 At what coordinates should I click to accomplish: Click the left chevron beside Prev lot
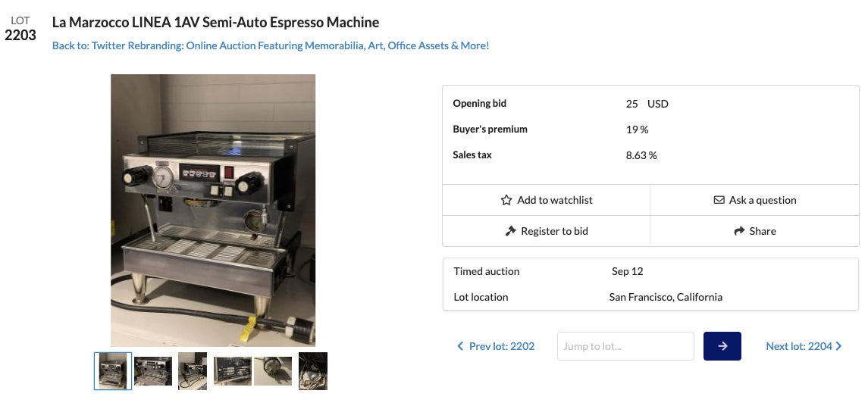click(460, 346)
